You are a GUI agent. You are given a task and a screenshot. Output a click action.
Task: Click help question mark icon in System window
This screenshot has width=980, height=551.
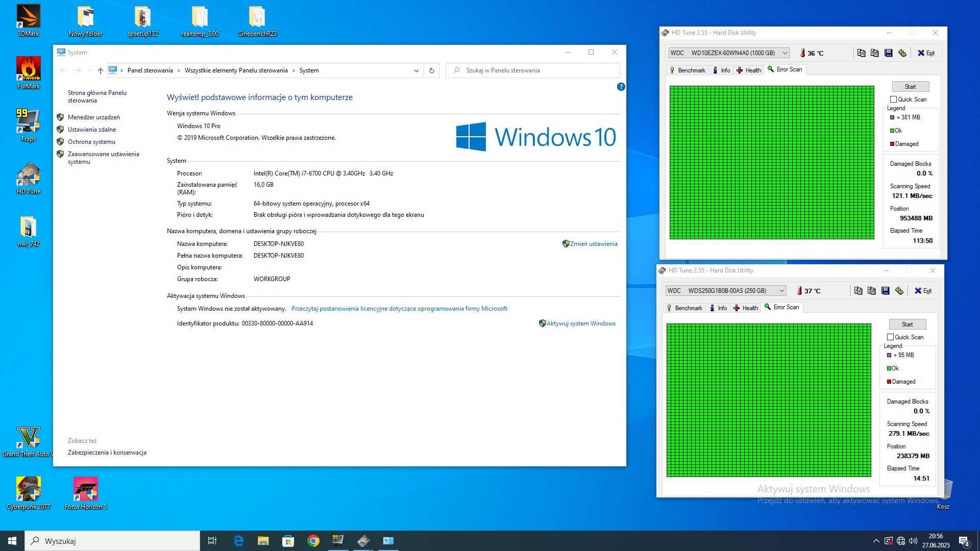(x=621, y=87)
